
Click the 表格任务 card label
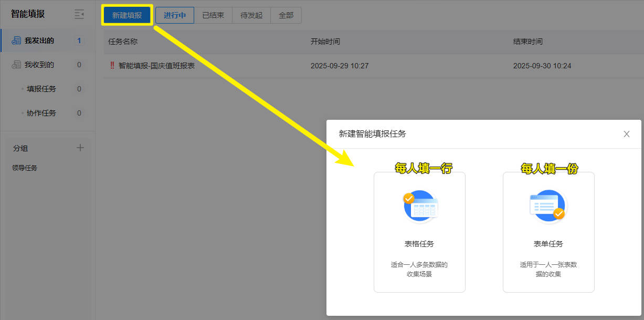pos(419,244)
